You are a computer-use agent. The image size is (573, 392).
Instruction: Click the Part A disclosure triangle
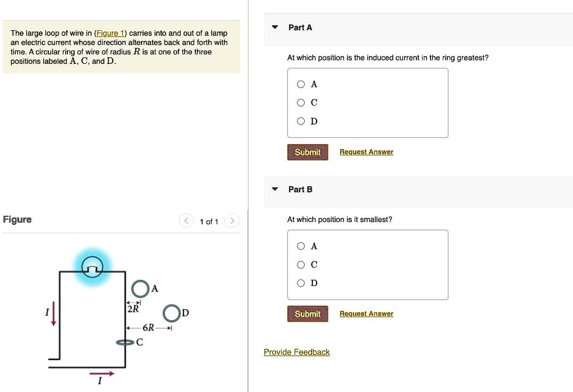[x=274, y=26]
